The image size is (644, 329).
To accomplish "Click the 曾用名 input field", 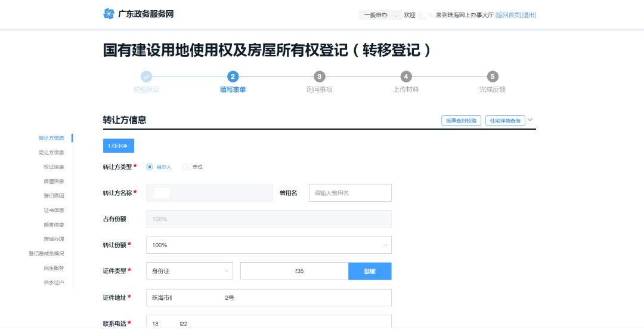I will (350, 193).
